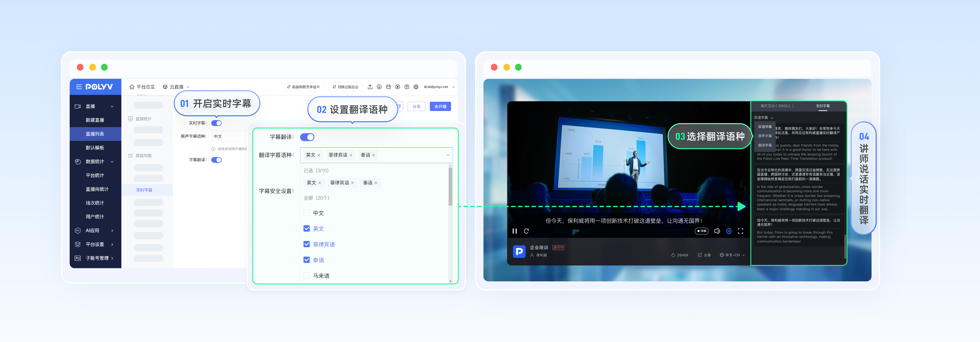Click the video player settings gear
The image size is (980, 342).
coord(729,231)
